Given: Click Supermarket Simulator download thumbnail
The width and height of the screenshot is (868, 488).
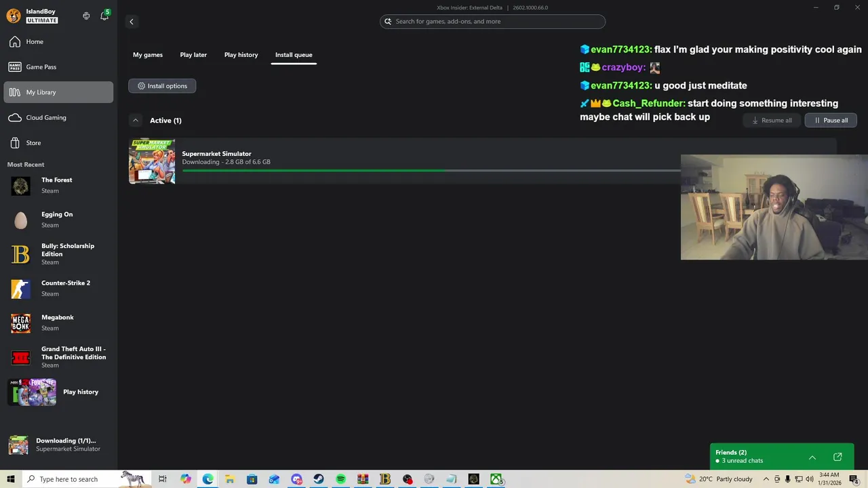Looking at the screenshot, I should pos(152,161).
